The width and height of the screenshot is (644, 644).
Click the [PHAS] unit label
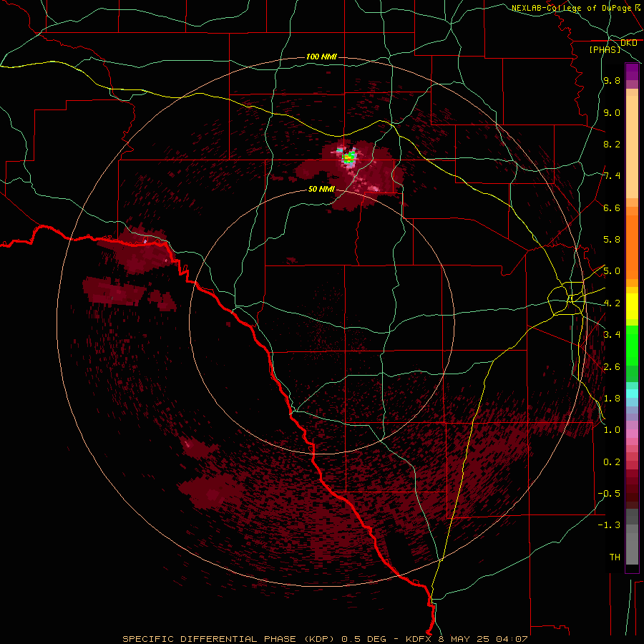pyautogui.click(x=605, y=49)
